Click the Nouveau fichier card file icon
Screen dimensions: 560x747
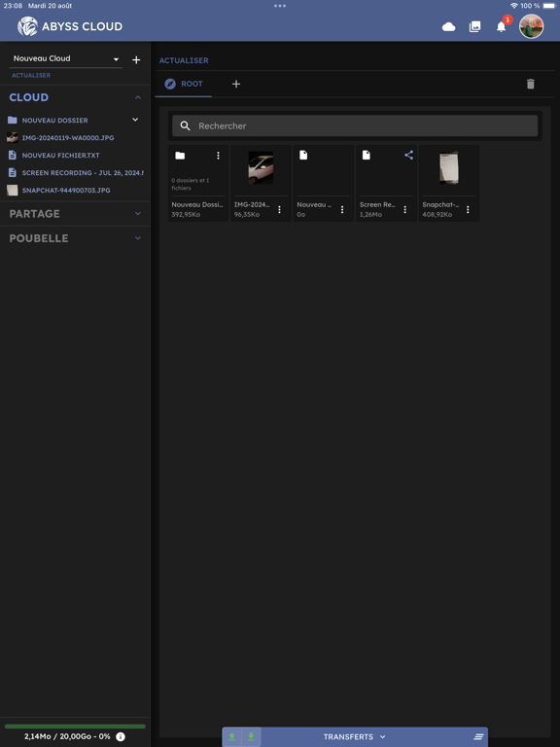coord(303,156)
